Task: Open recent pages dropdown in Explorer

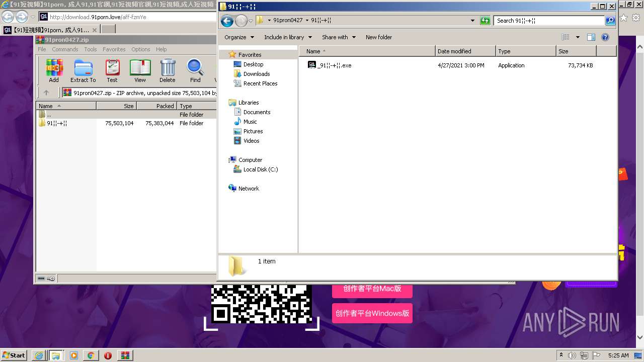Action: pos(251,21)
